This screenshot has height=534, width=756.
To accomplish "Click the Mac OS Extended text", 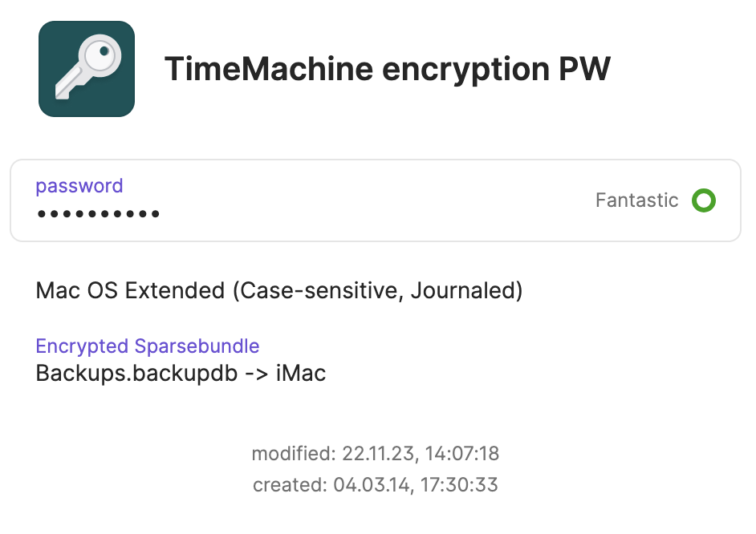I will [130, 290].
